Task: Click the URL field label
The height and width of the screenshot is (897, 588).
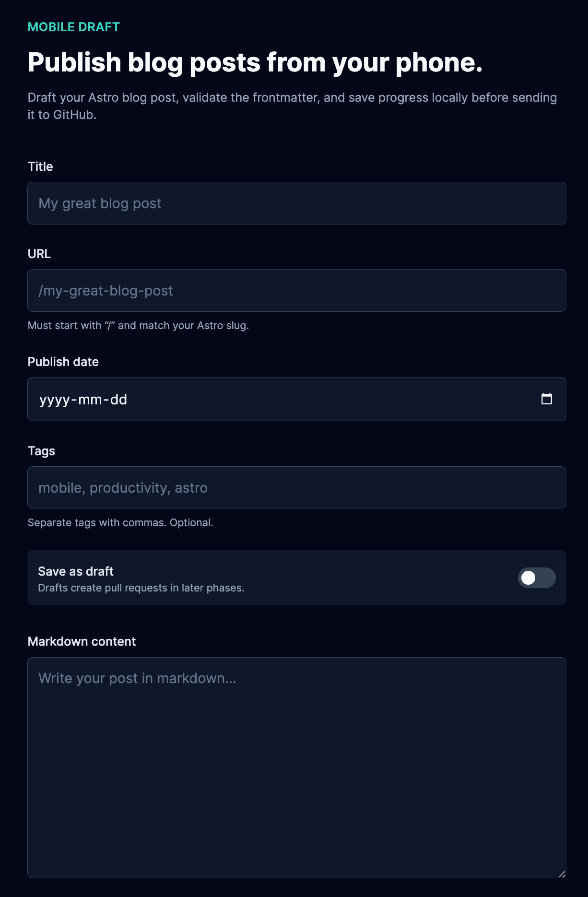Action: (x=39, y=254)
